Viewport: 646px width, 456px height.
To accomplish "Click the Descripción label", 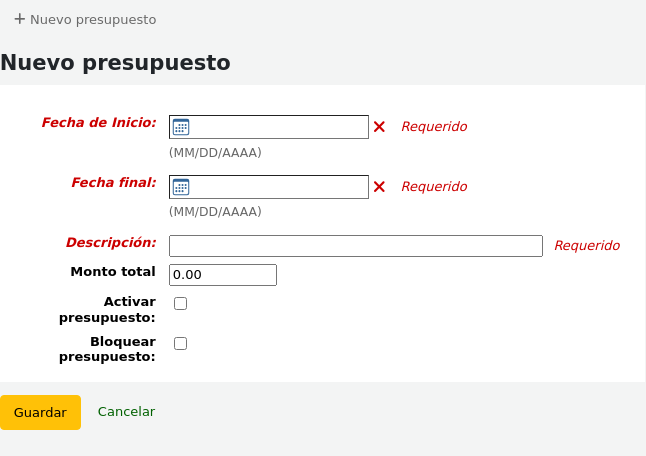I will [x=111, y=242].
